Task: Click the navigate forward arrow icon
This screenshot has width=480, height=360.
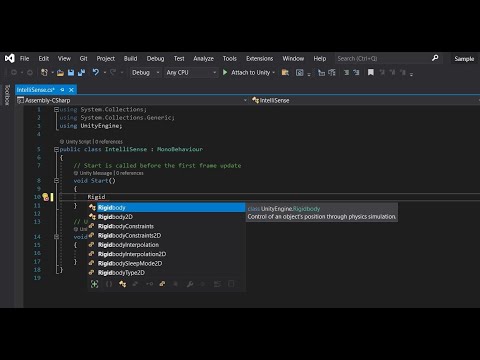Action: click(x=30, y=72)
